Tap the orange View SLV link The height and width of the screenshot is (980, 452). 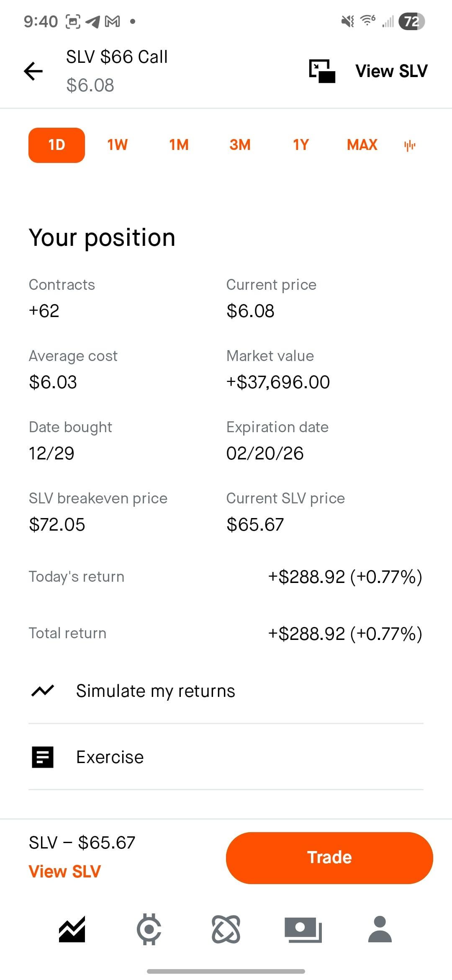(65, 872)
